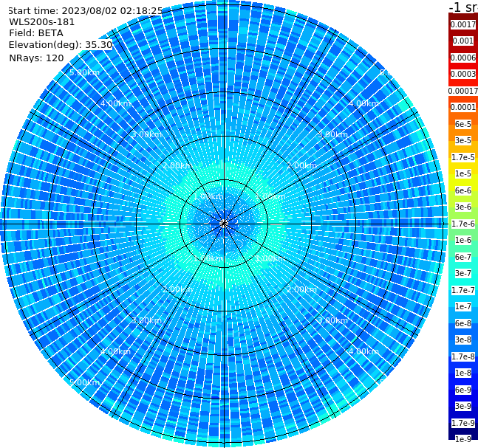The image size is (478, 448).
Task: Click the 1.7e-7 colorbar tick label
Action: pyautogui.click(x=463, y=290)
